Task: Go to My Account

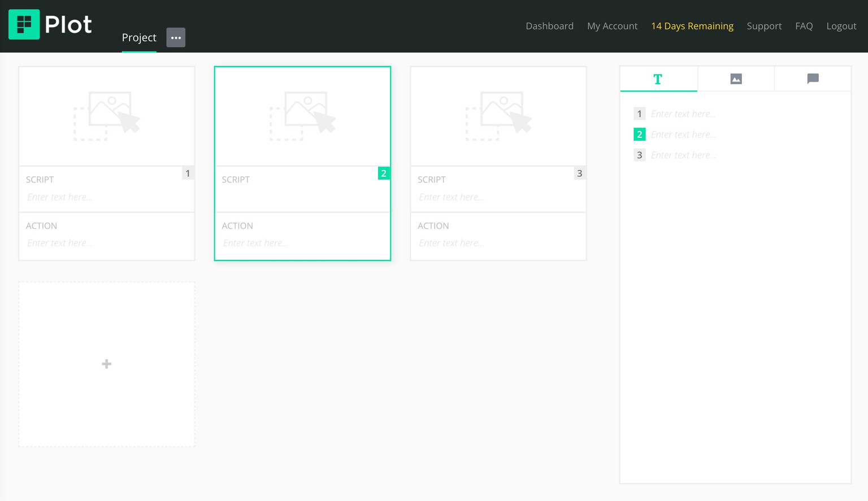Action: pyautogui.click(x=612, y=26)
